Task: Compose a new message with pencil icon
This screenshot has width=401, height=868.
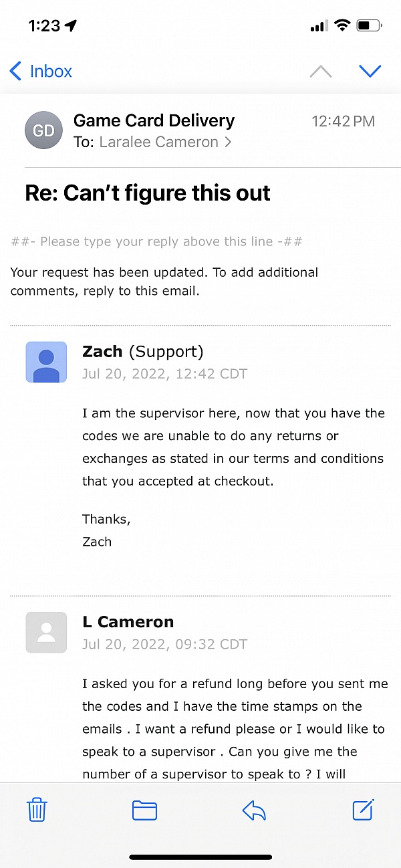Action: 363,810
